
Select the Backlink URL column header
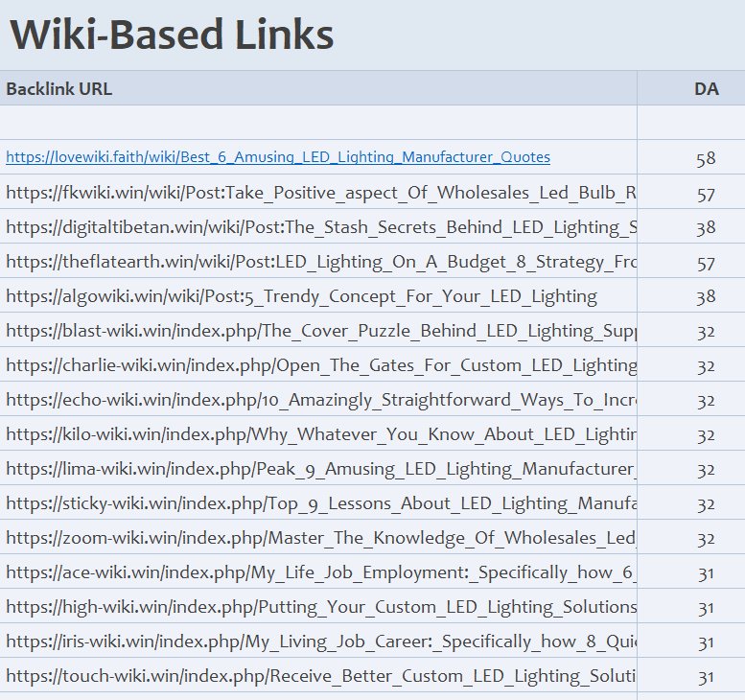coord(59,89)
